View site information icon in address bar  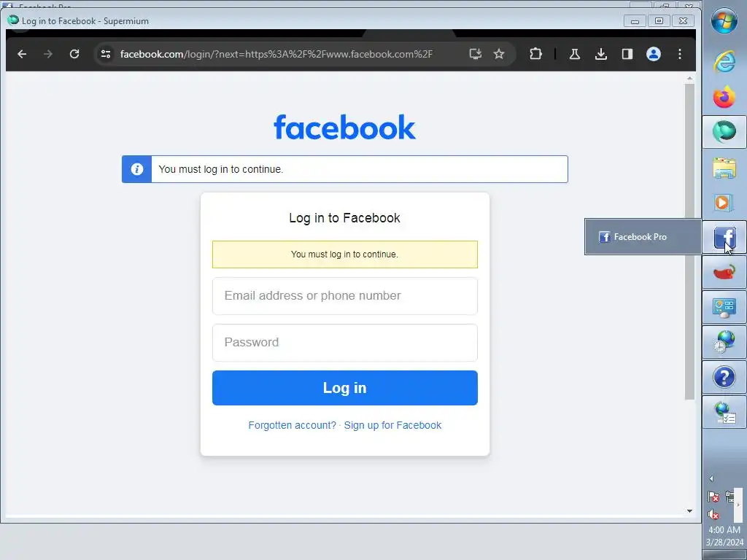(x=106, y=54)
